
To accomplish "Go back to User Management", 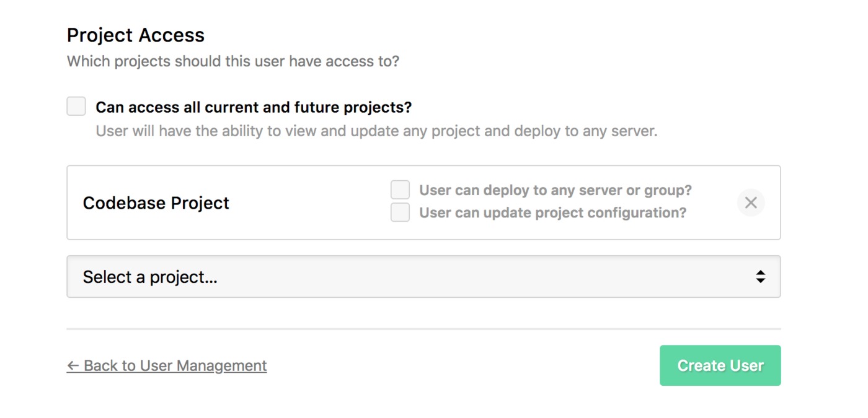I will coord(167,366).
